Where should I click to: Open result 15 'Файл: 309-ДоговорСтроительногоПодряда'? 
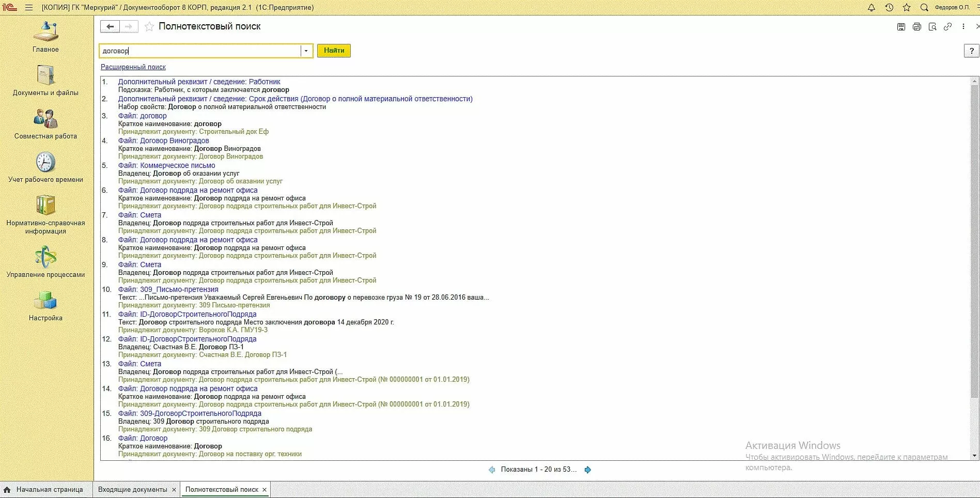190,413
